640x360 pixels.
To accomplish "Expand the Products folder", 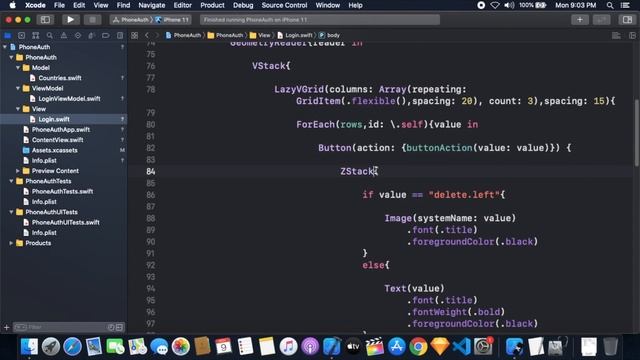I will 11,243.
